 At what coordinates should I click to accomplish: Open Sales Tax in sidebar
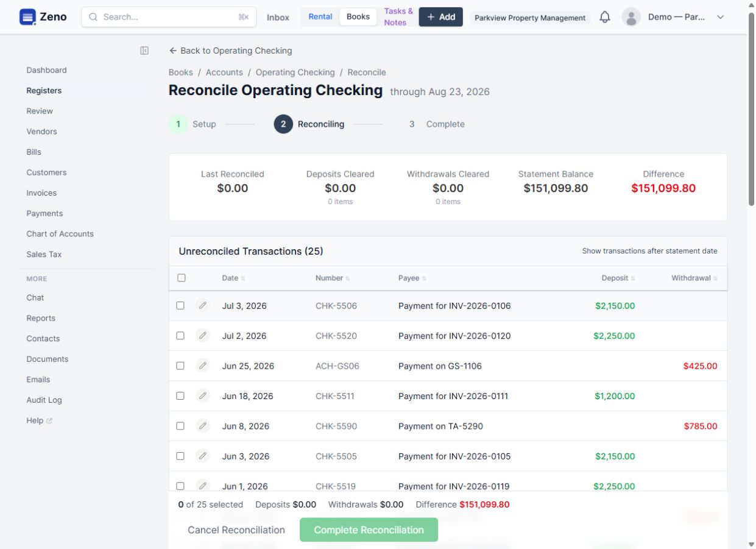point(44,254)
